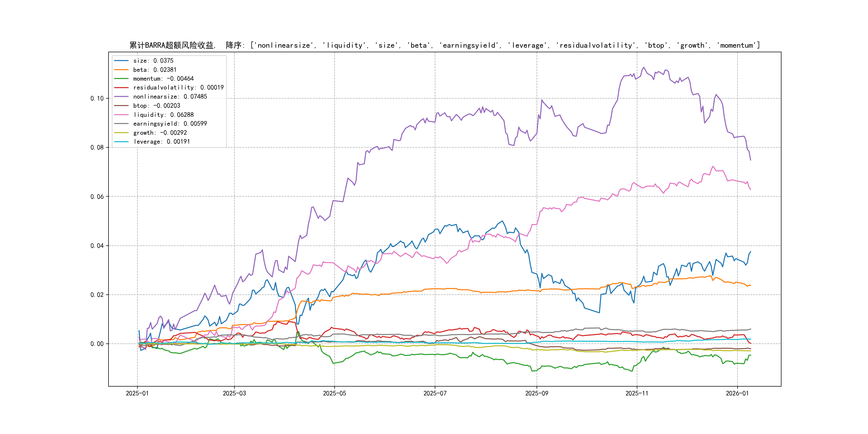868x434 pixels.
Task: Select the btop legend entry
Action: click(156, 106)
